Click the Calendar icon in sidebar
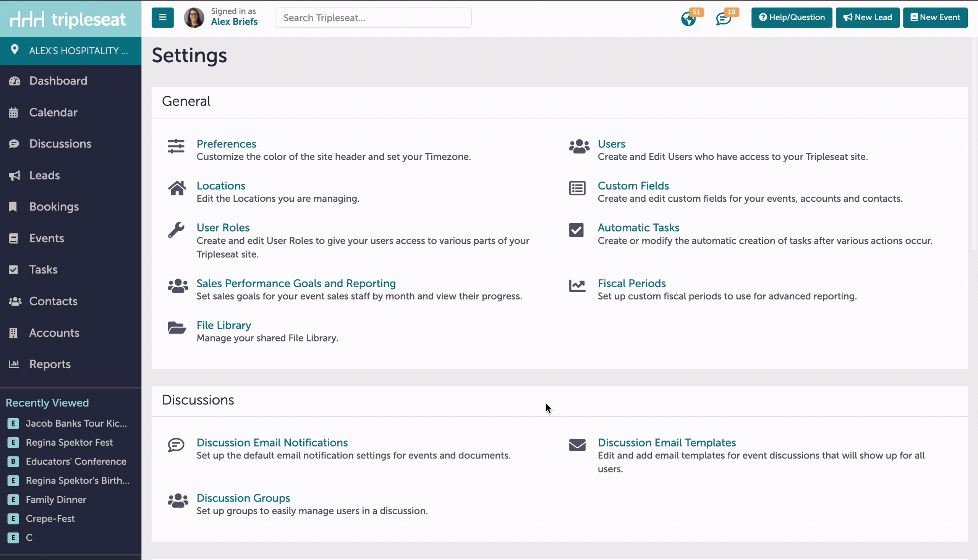 (x=13, y=113)
